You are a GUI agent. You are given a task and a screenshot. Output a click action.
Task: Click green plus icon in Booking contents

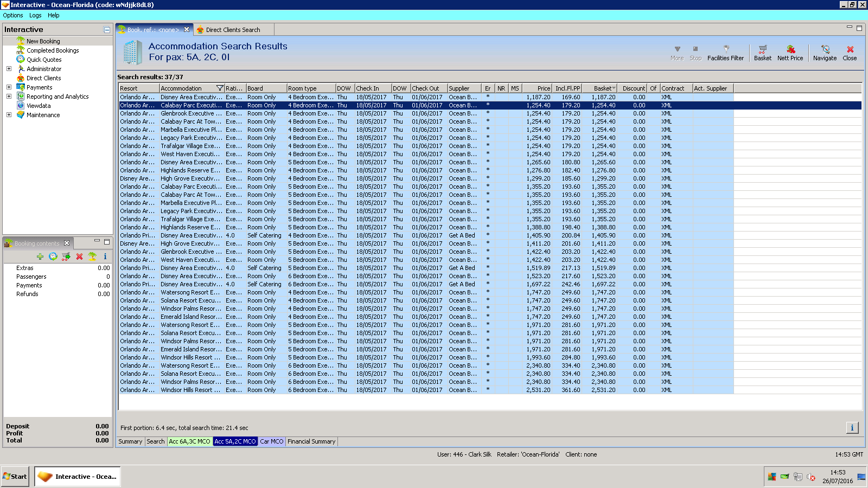pyautogui.click(x=40, y=256)
